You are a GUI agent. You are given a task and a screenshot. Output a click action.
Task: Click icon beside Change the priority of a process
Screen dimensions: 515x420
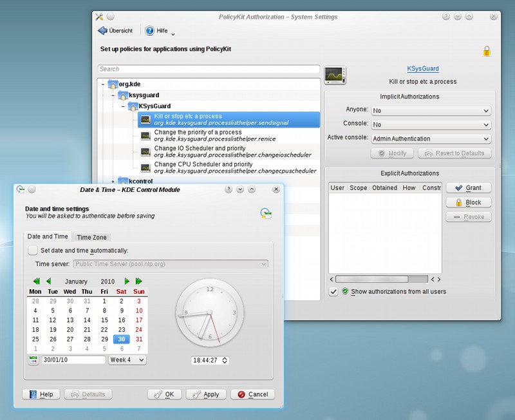click(x=145, y=135)
